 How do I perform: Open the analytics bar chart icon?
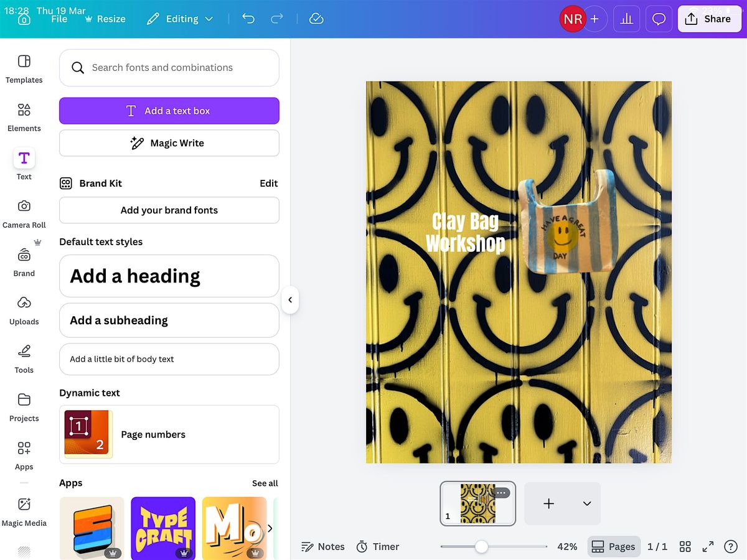pyautogui.click(x=626, y=19)
